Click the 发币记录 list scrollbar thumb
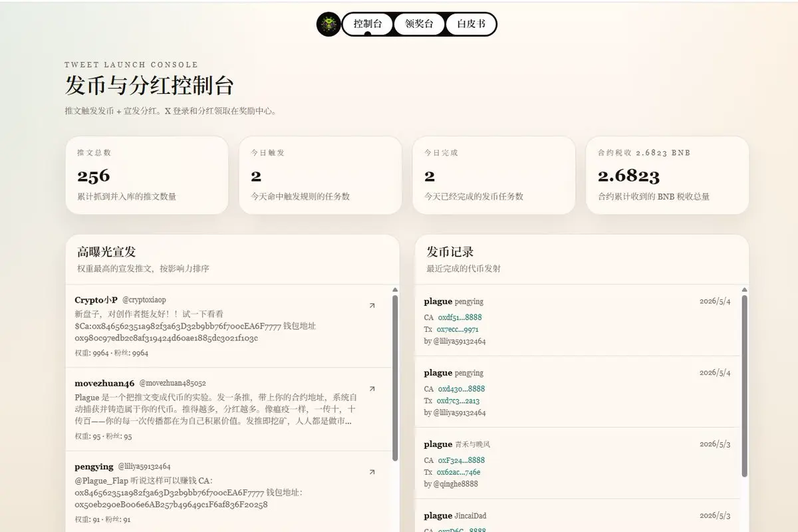Image resolution: width=798 pixels, height=532 pixels. [744, 386]
